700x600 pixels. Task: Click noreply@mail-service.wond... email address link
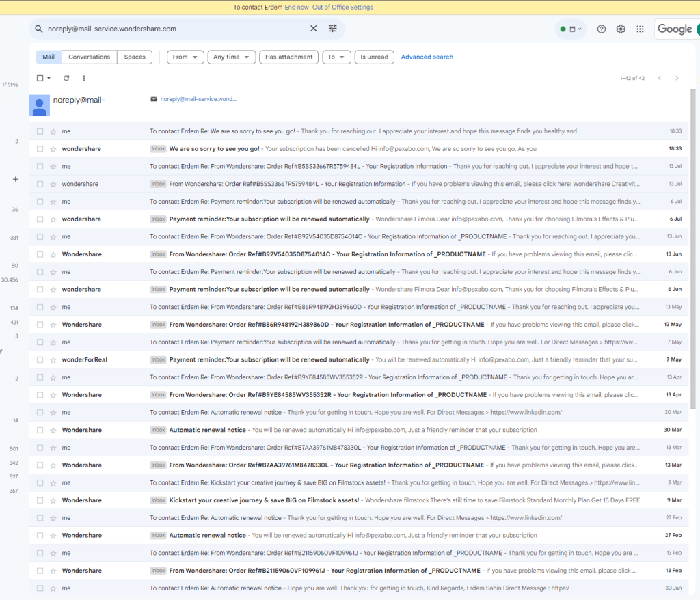[198, 99]
